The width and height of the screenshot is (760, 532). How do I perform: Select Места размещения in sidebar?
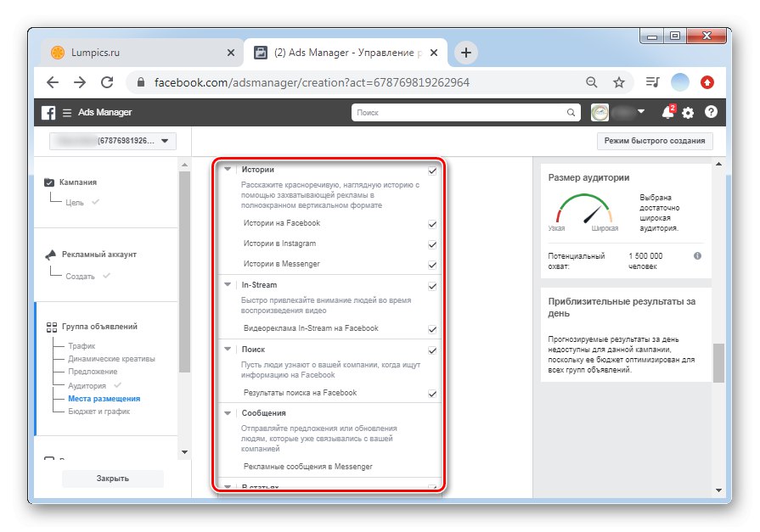point(104,399)
